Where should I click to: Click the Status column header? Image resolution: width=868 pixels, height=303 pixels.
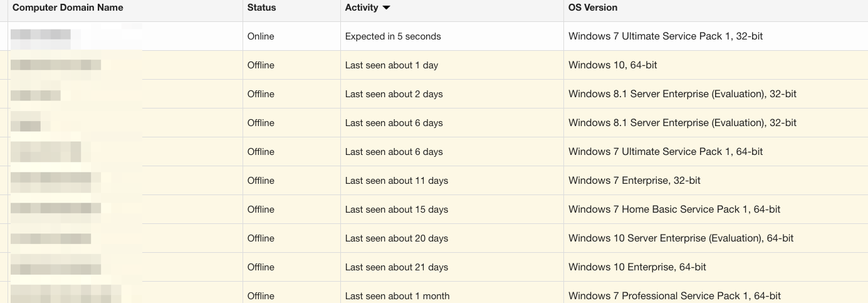[x=261, y=8]
